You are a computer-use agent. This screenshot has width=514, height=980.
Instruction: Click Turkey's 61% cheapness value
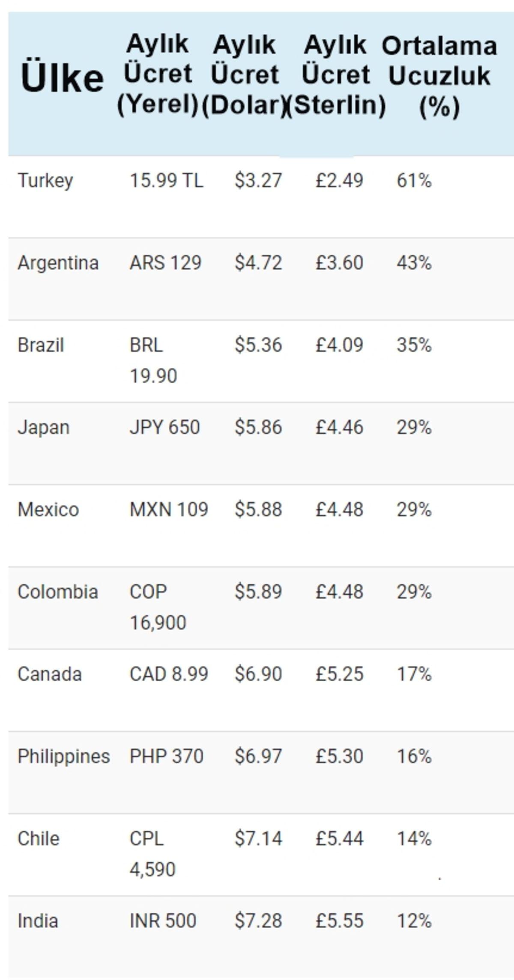point(414,180)
